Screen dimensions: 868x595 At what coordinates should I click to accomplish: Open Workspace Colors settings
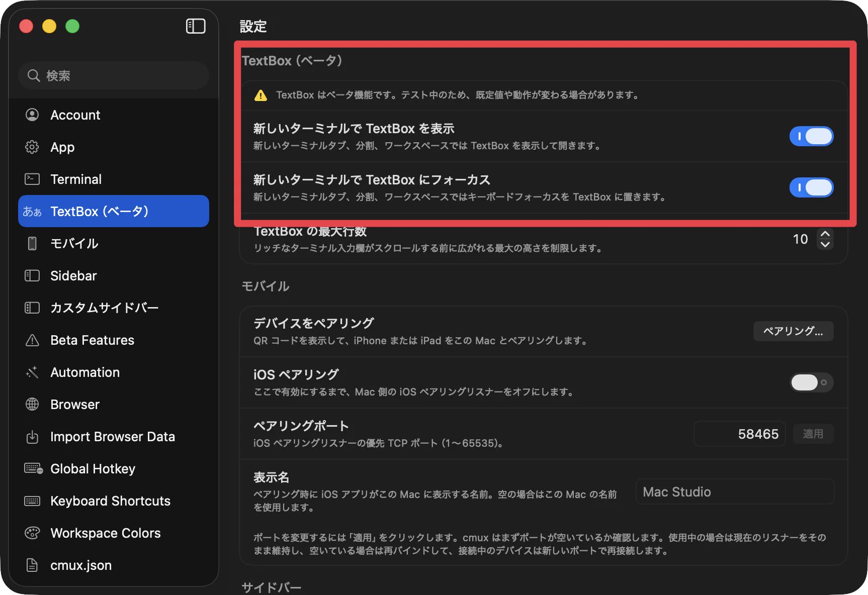(114, 533)
